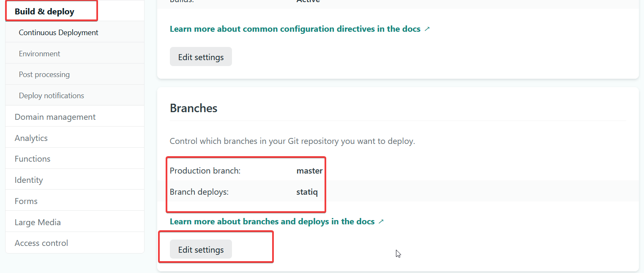This screenshot has width=644, height=273.
Task: Go to Environment settings
Action: coord(39,54)
